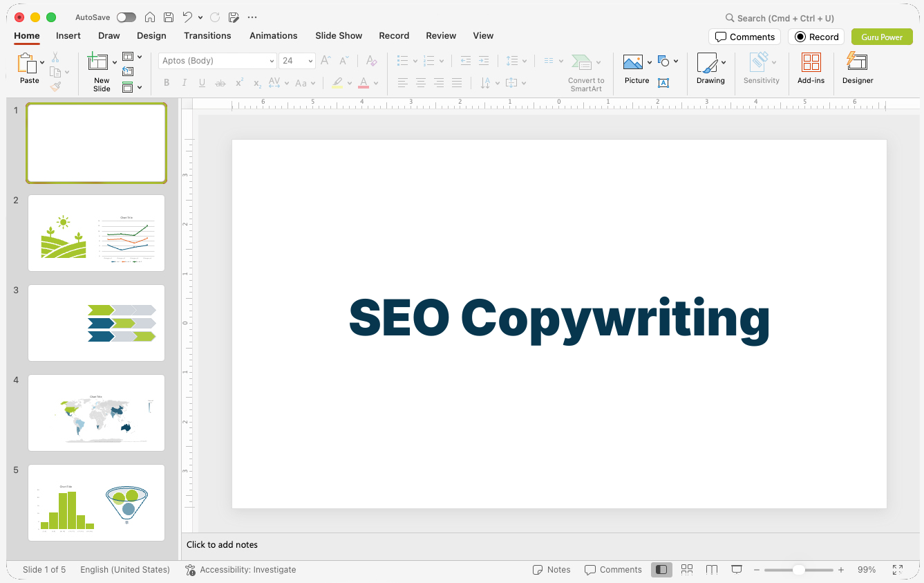Click the Numbered list icon

[428, 61]
